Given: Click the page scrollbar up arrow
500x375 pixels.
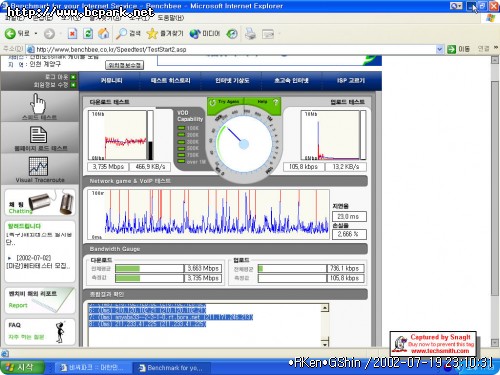Looking at the screenshot, I should 495,60.
